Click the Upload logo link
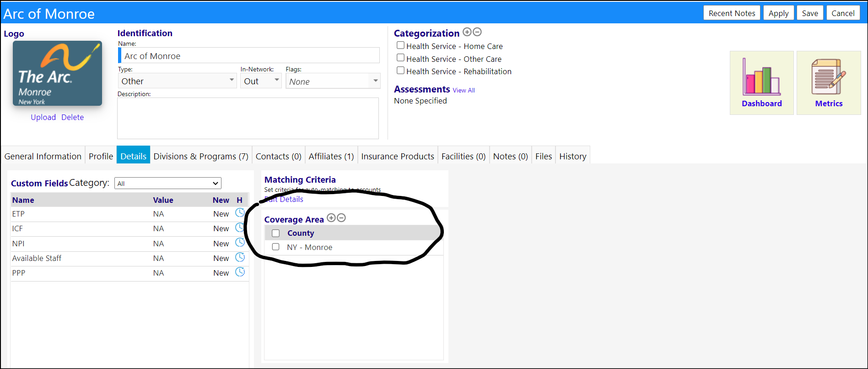This screenshot has height=369, width=868. [43, 117]
